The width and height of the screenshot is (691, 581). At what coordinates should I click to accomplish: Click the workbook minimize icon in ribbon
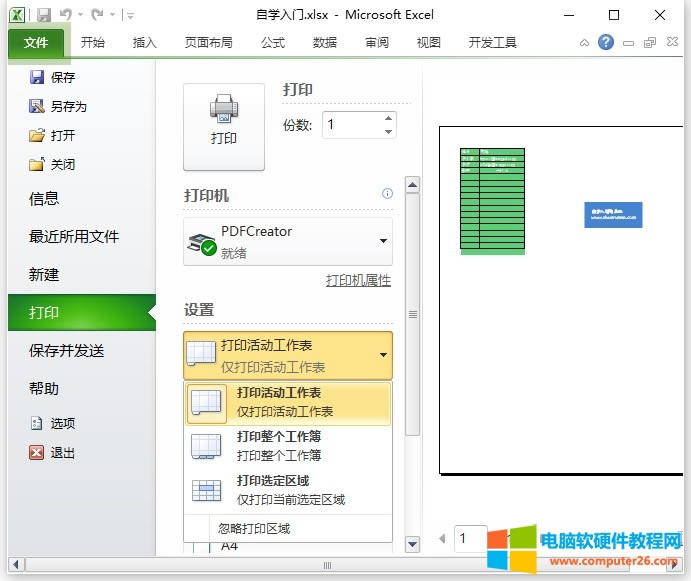(x=628, y=43)
